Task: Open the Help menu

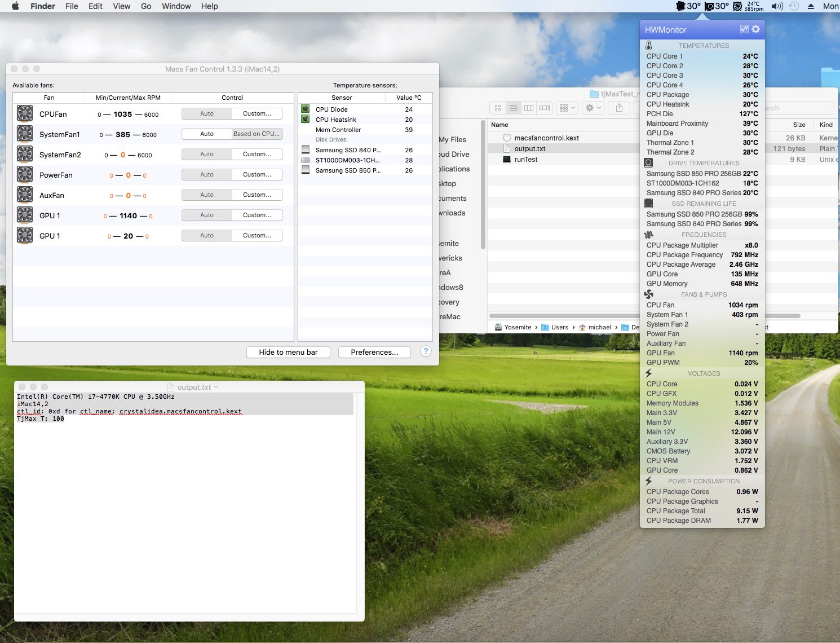Action: [x=210, y=6]
